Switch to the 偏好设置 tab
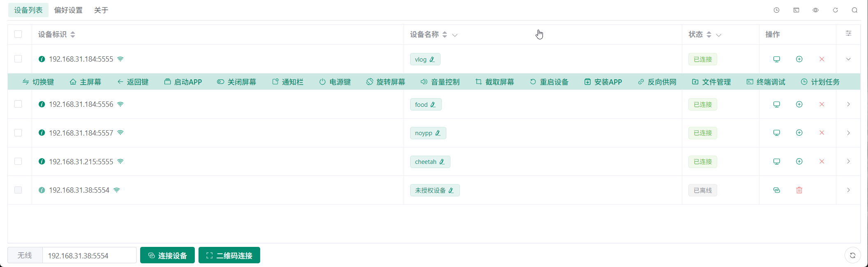This screenshot has width=868, height=267. [68, 10]
